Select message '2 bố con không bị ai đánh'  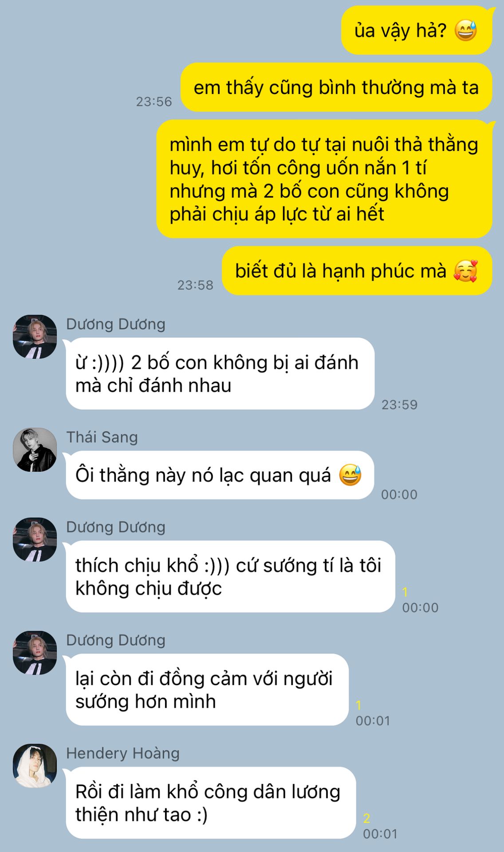pos(220,374)
